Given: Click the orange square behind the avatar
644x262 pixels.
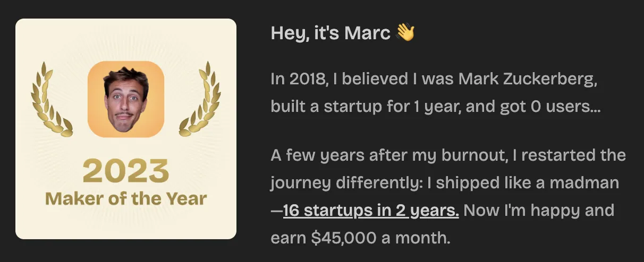Looking at the screenshot, I should point(96,127).
